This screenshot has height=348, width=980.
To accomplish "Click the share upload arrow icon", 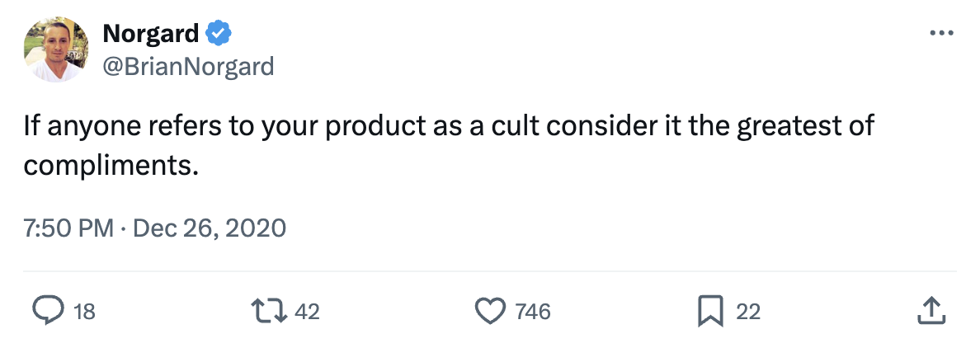I will [930, 311].
